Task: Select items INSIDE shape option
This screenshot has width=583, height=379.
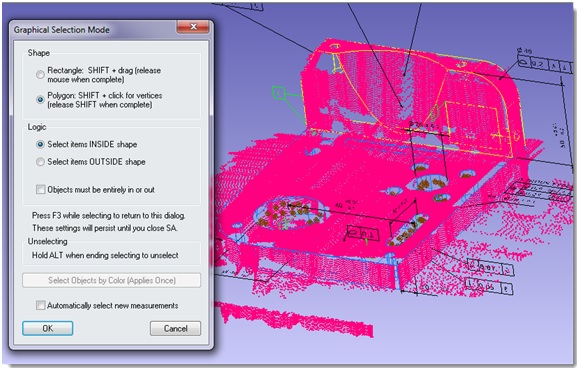Action: [40, 144]
